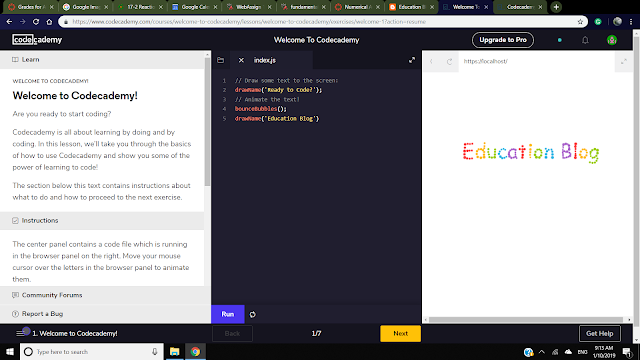Screen dimensions: 640x360
Task: Click the microphone icon in search
Action: point(155,351)
